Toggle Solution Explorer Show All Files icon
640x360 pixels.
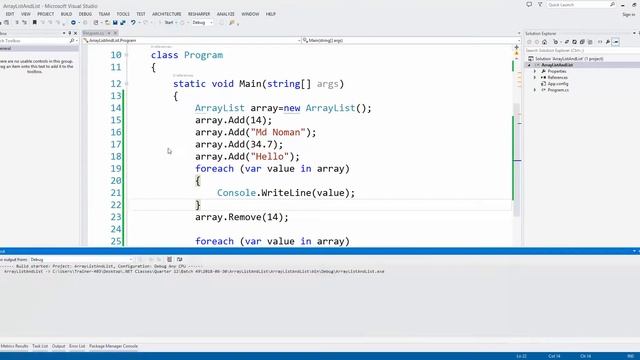(590, 42)
